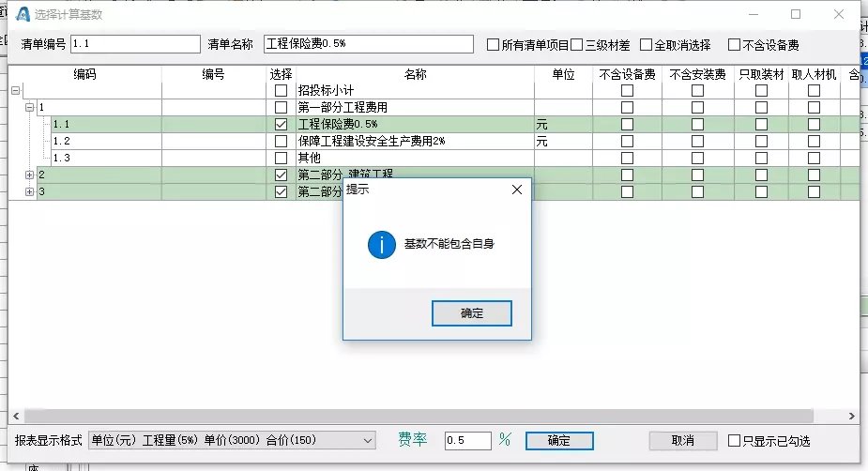The height and width of the screenshot is (471, 868).
Task: Expand the tree node for row 3
Action: click(29, 192)
